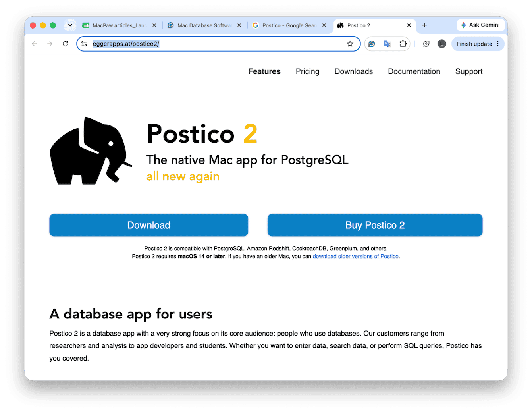Viewport: 532px width, 413px height.
Task: Follow the download older versions of Postico link
Action: pos(356,257)
